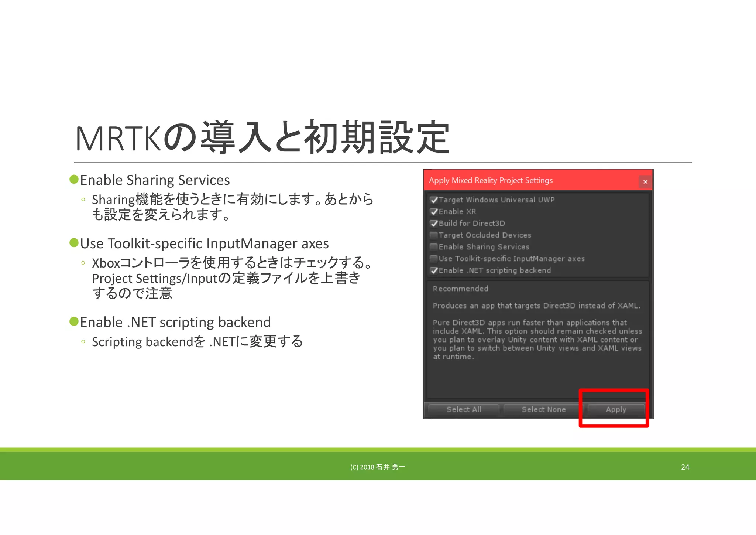Screen dimensions: 756x535
Task: Click the slide page number 24
Action: [685, 467]
